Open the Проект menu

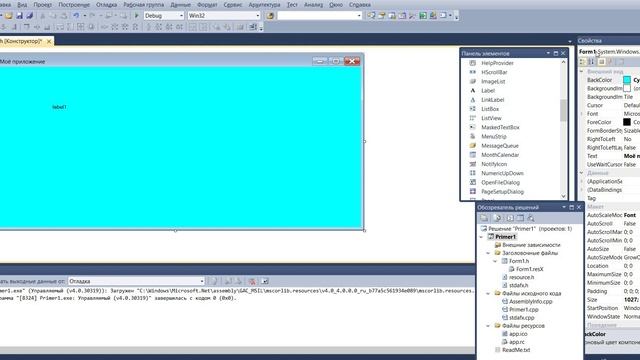42,4
